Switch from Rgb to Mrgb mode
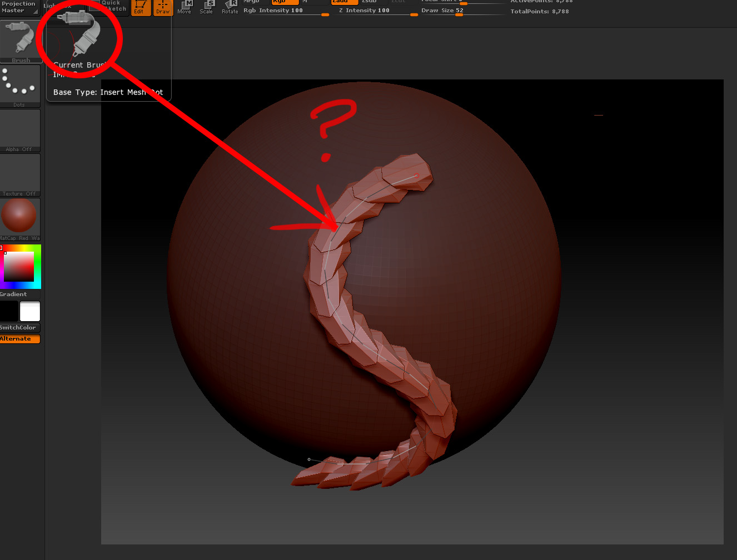Image resolution: width=737 pixels, height=560 pixels. click(251, 2)
